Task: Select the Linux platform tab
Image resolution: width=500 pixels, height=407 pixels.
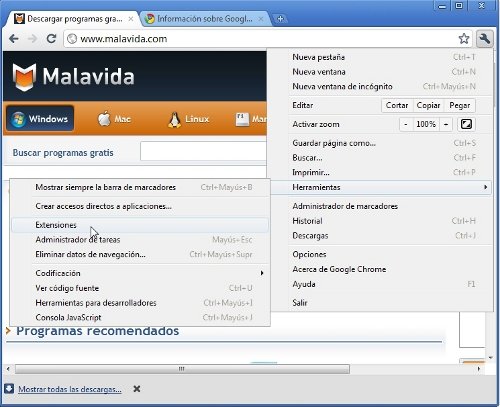Action: click(x=188, y=119)
